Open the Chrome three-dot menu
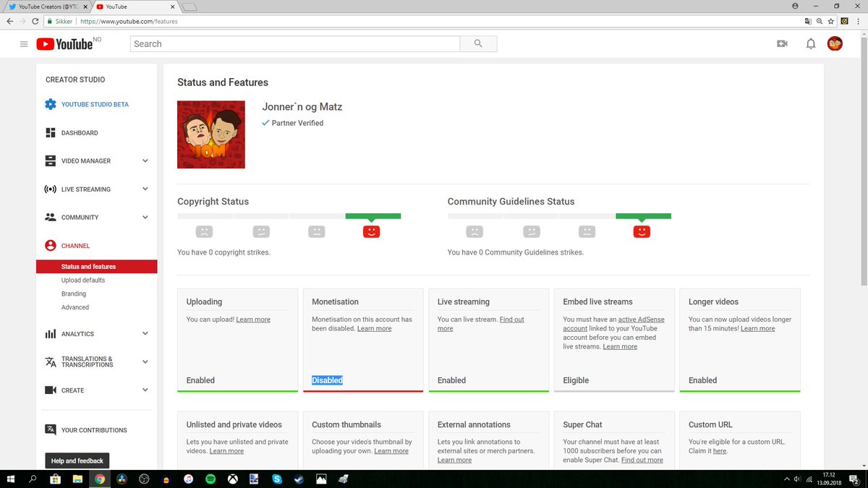 click(859, 21)
